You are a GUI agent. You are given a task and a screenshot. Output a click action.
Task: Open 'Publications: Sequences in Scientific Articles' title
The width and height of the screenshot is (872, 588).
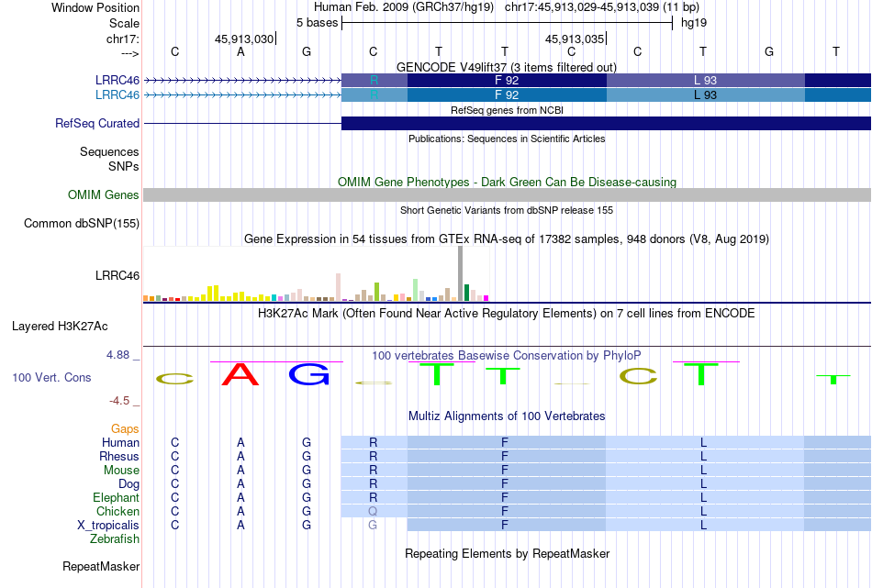pyautogui.click(x=507, y=139)
